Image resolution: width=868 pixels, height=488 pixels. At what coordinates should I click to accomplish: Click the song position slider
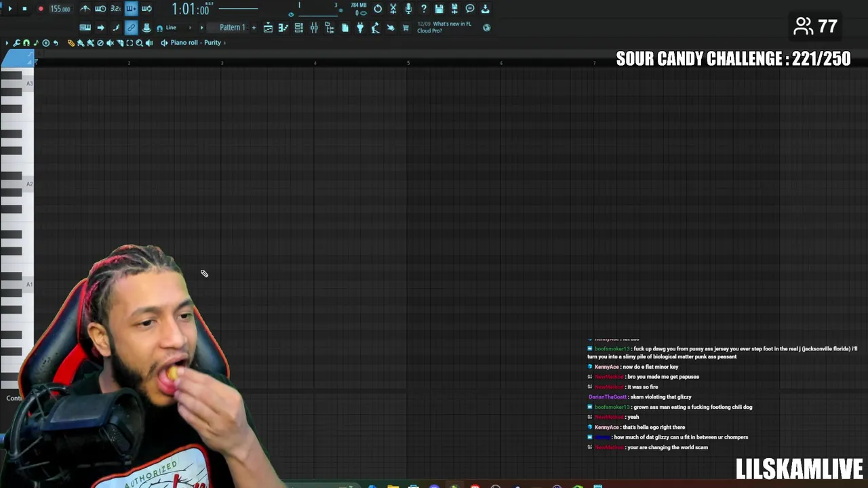[x=238, y=9]
